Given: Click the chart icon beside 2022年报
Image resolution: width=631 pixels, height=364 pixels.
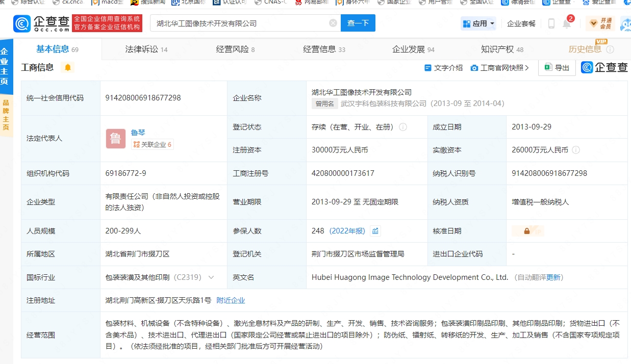Looking at the screenshot, I should (375, 231).
